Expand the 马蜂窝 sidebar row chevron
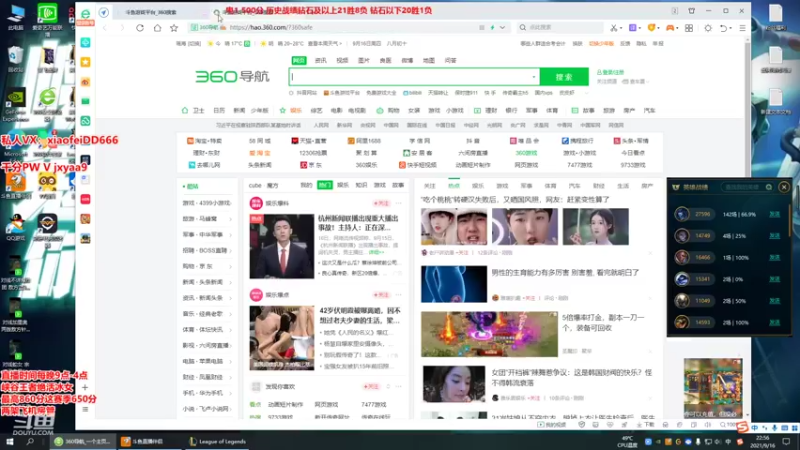The width and height of the screenshot is (800, 450). click(x=231, y=219)
